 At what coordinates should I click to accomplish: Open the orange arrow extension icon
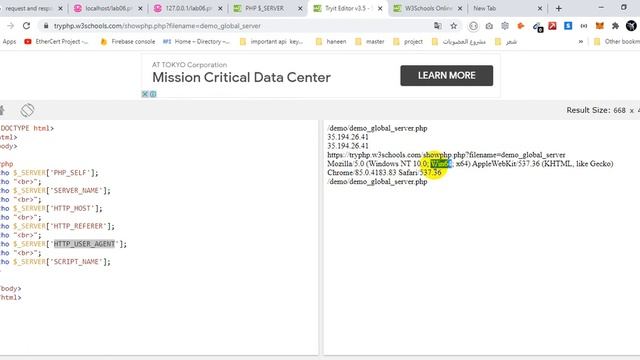click(x=520, y=26)
